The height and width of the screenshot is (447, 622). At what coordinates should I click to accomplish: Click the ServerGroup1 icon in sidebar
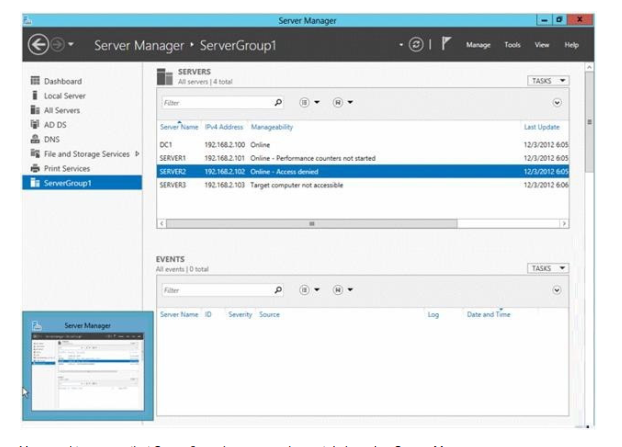coord(35,183)
